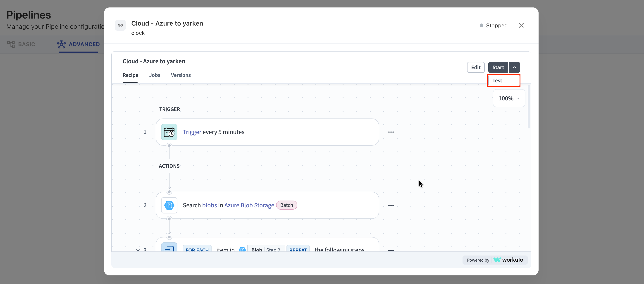Choose Test from the Start dropdown menu

click(x=503, y=80)
